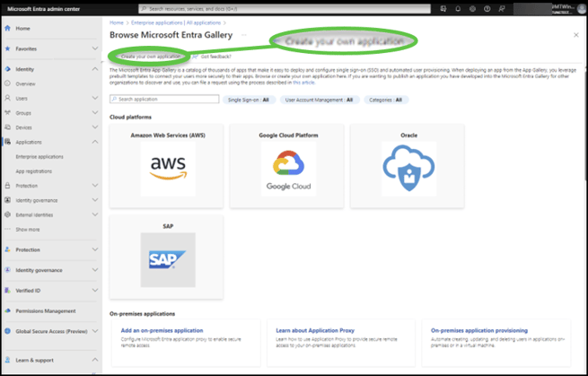The width and height of the screenshot is (588, 376).
Task: Click the Verified ID sidebar icon
Action: 7,290
